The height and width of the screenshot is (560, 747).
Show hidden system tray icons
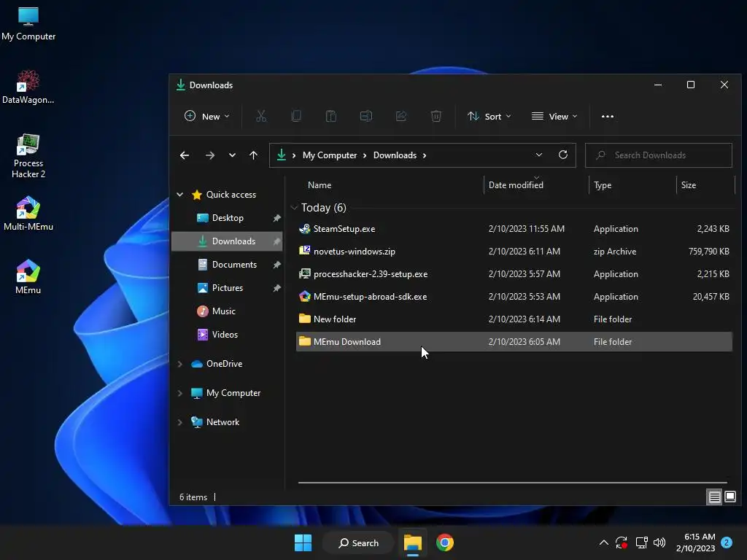(603, 542)
